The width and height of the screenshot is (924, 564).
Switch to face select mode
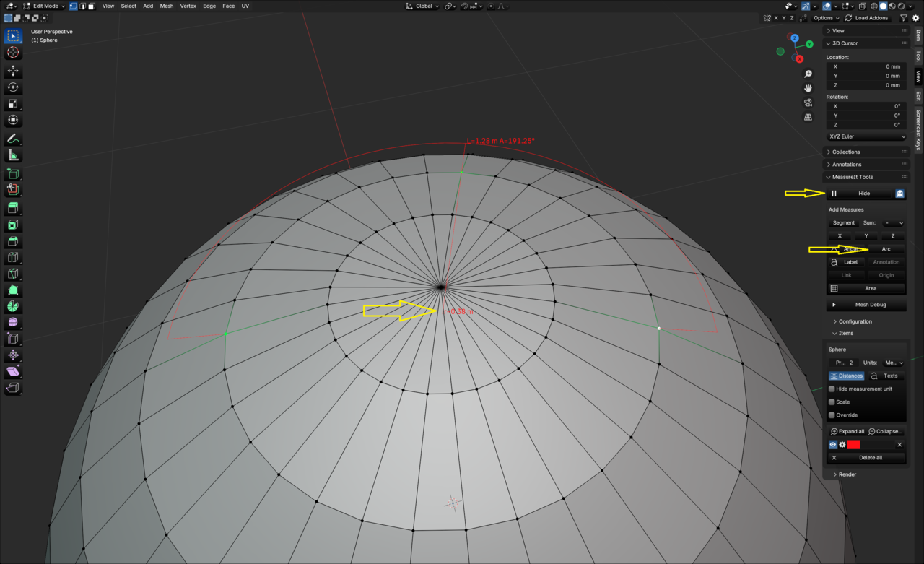(92, 6)
